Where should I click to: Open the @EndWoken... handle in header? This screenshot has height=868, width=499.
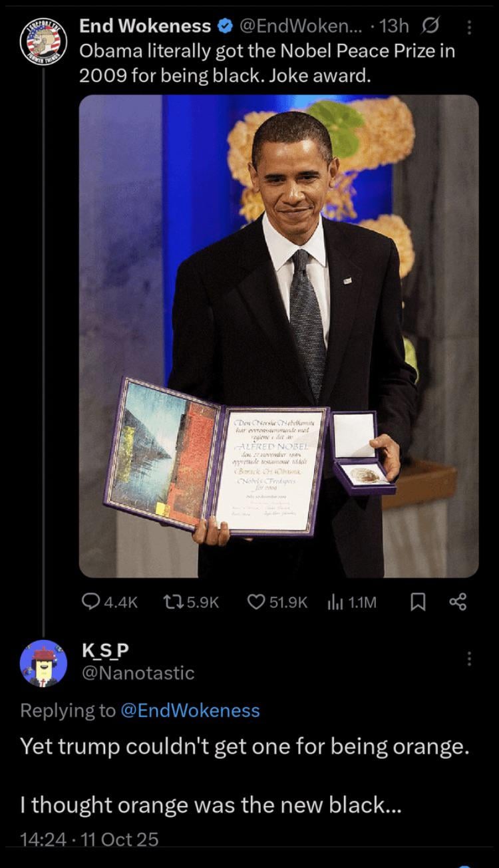point(301,27)
